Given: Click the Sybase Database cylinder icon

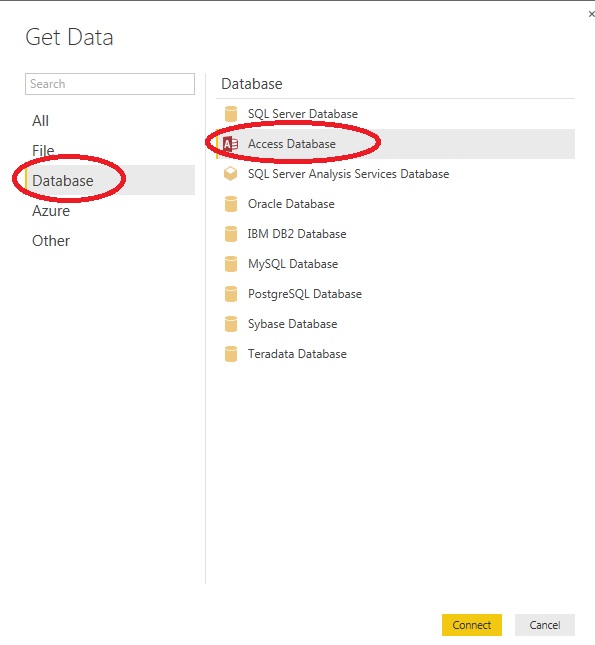Looking at the screenshot, I should (x=231, y=324).
